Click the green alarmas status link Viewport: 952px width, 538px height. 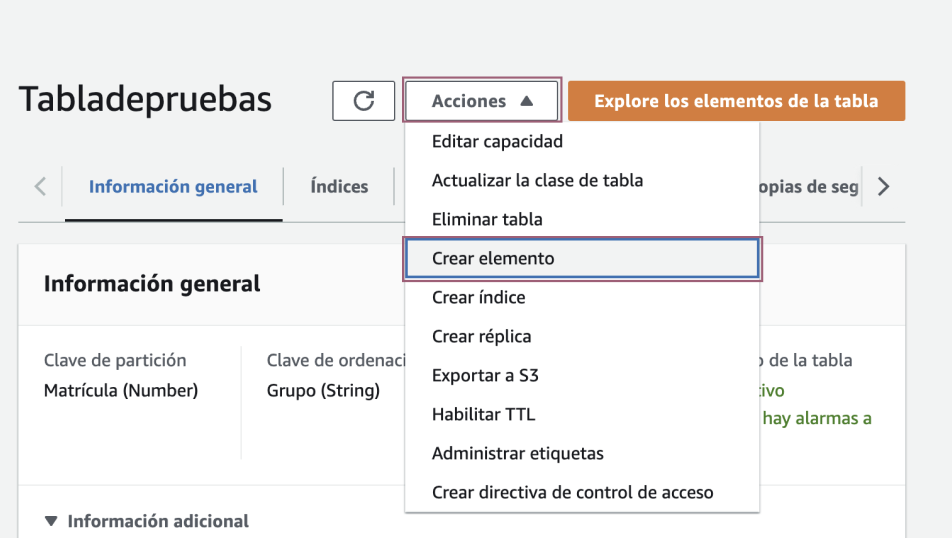[817, 418]
